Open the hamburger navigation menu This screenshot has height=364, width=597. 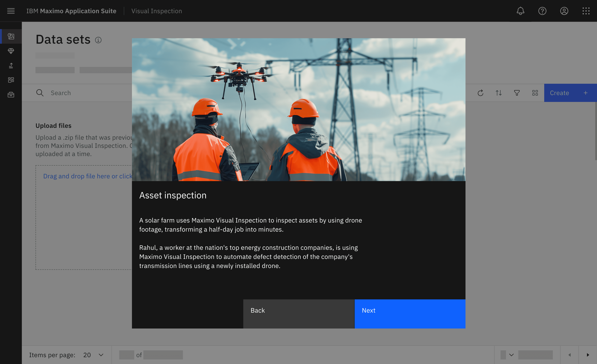(x=11, y=11)
